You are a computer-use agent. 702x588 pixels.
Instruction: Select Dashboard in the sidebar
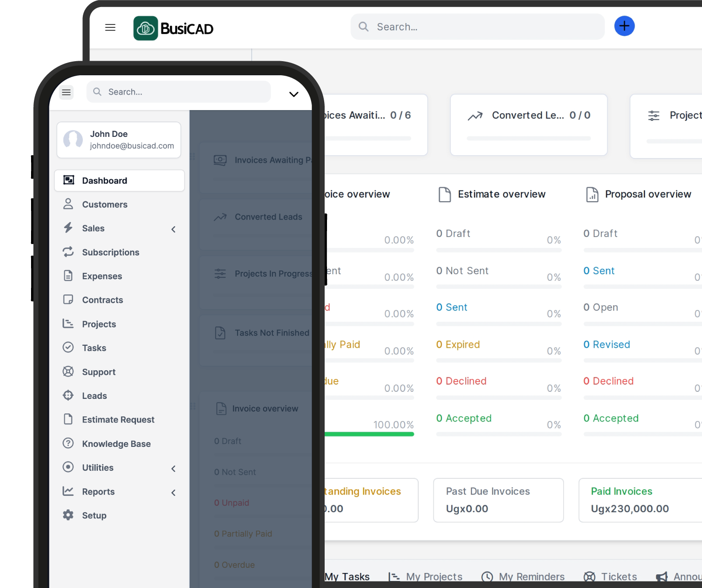point(120,181)
